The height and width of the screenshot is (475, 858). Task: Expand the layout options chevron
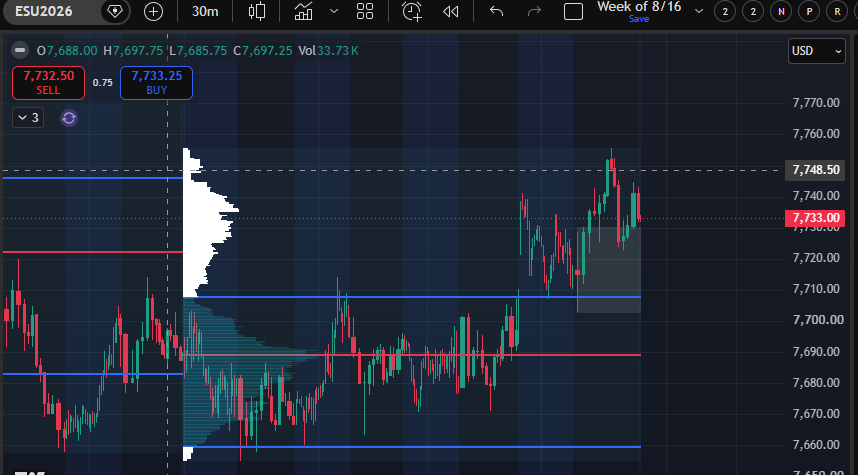[x=699, y=11]
